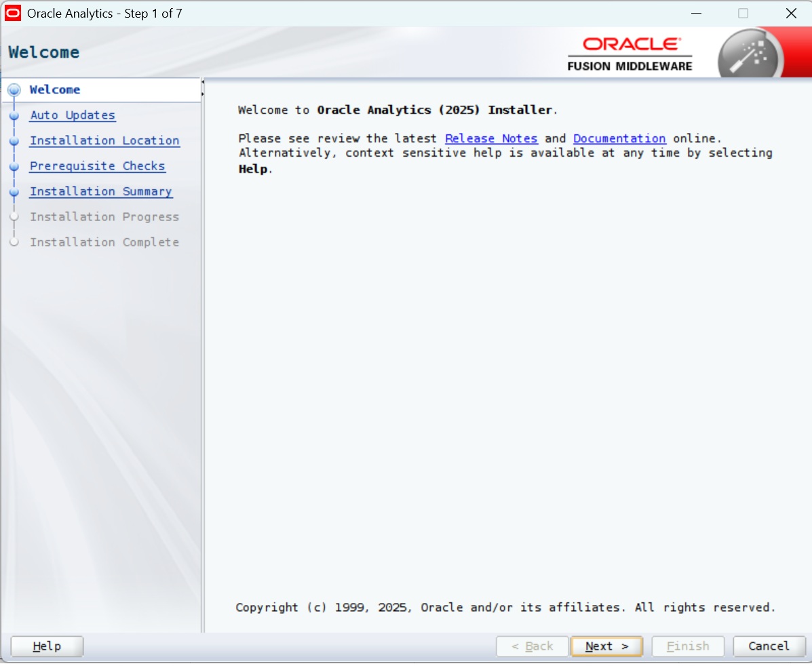Click the Installation Location step bullet icon
812x666 pixels.
point(14,141)
